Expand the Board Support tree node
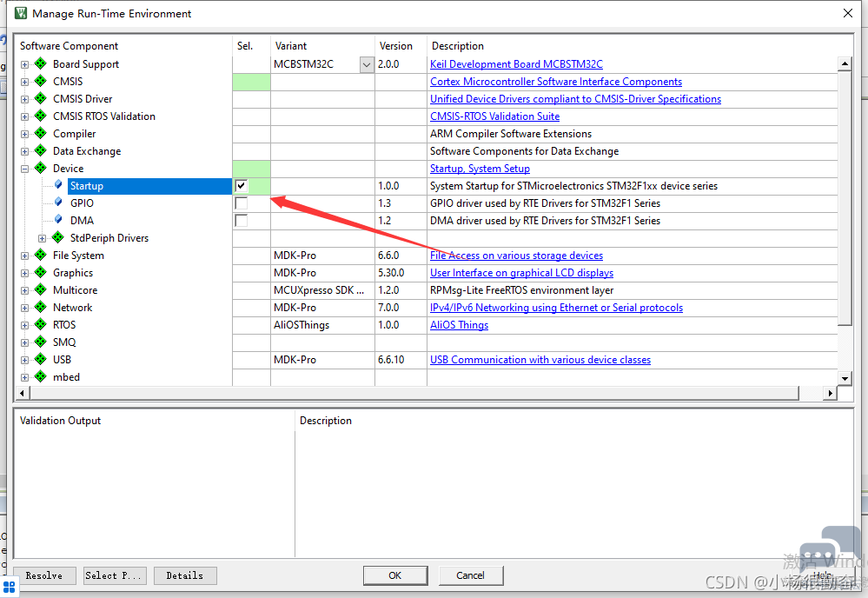The height and width of the screenshot is (598, 868). 24,65
